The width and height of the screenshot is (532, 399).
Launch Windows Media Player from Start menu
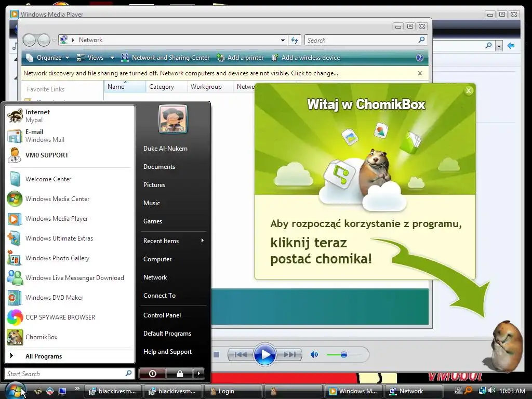coord(69,219)
